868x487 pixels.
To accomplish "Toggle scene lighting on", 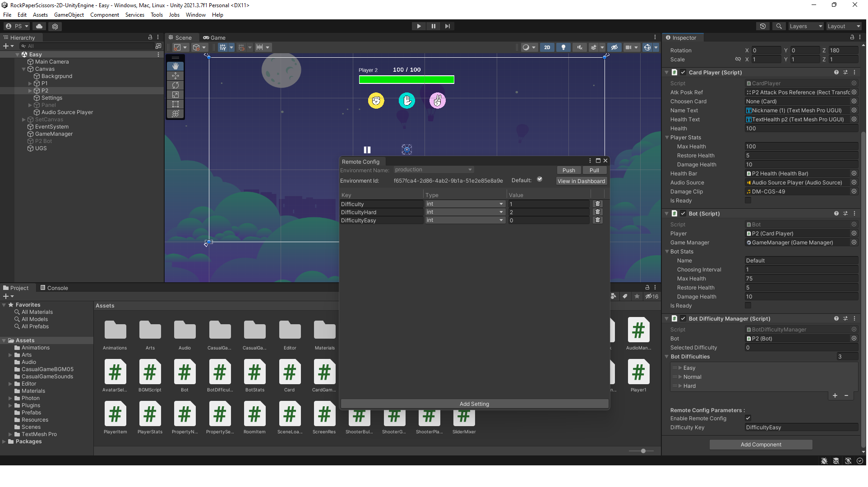I will (563, 47).
